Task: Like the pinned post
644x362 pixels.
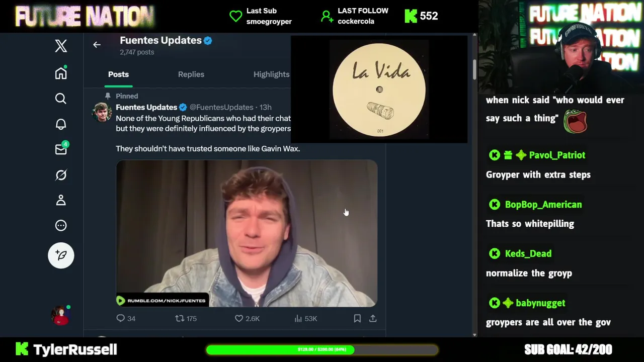Action: pyautogui.click(x=247, y=318)
